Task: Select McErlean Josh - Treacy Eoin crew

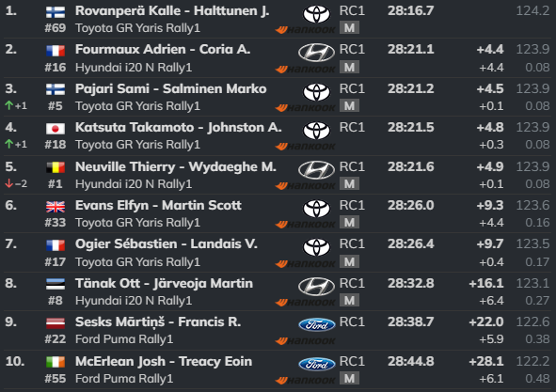Action: tap(164, 361)
